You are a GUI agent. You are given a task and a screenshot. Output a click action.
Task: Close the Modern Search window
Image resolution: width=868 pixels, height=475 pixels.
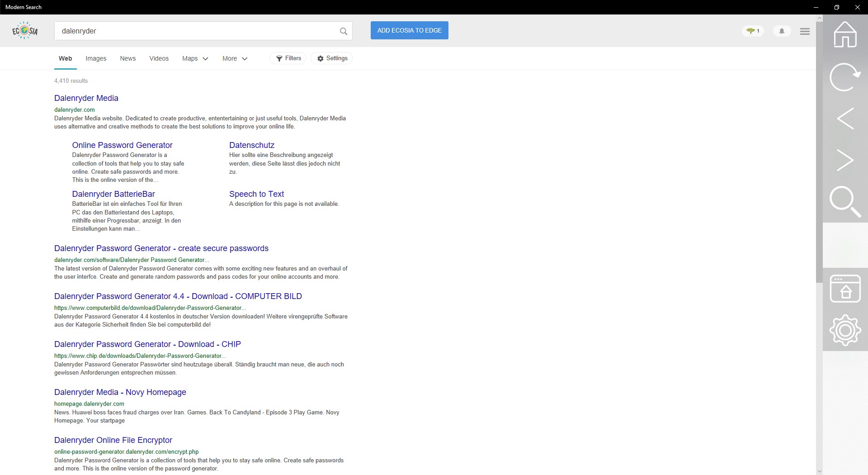click(858, 7)
